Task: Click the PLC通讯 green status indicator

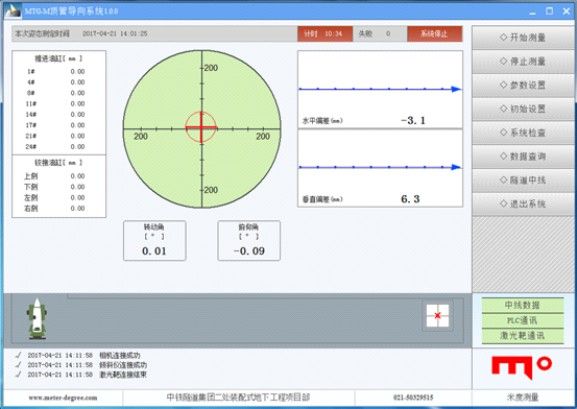Action: pos(523,321)
